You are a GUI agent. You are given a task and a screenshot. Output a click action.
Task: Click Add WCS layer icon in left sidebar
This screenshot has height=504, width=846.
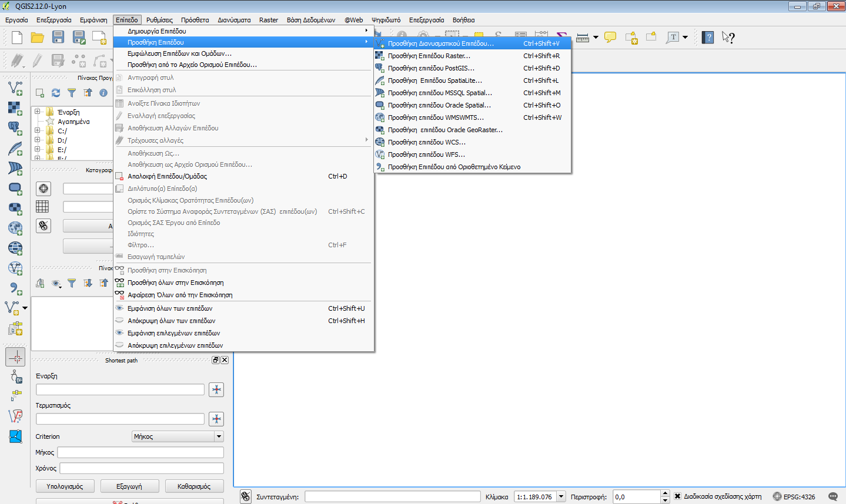[15, 247]
